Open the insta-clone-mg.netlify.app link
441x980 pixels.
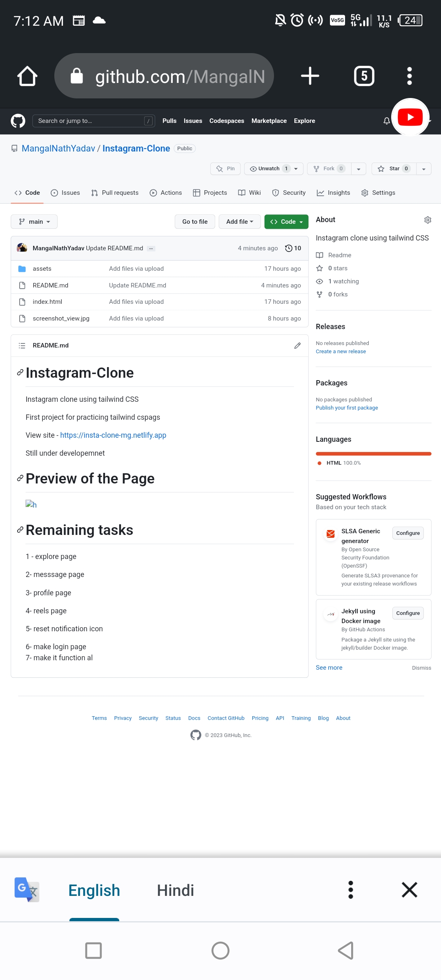[x=113, y=435]
